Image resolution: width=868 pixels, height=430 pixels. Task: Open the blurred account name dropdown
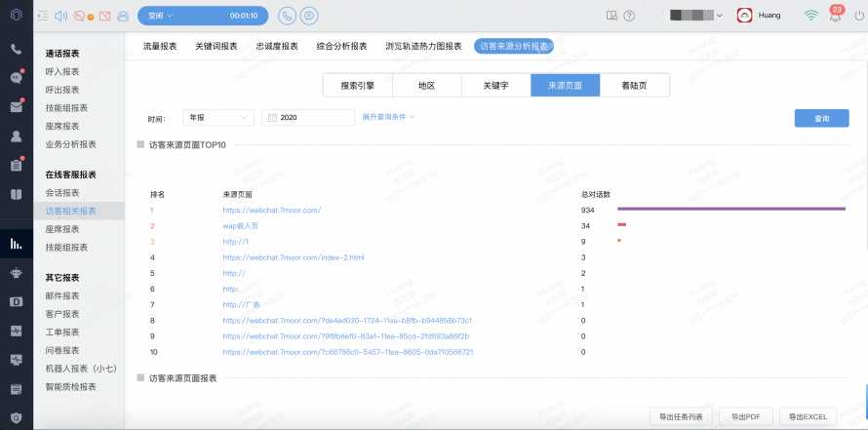click(x=696, y=16)
